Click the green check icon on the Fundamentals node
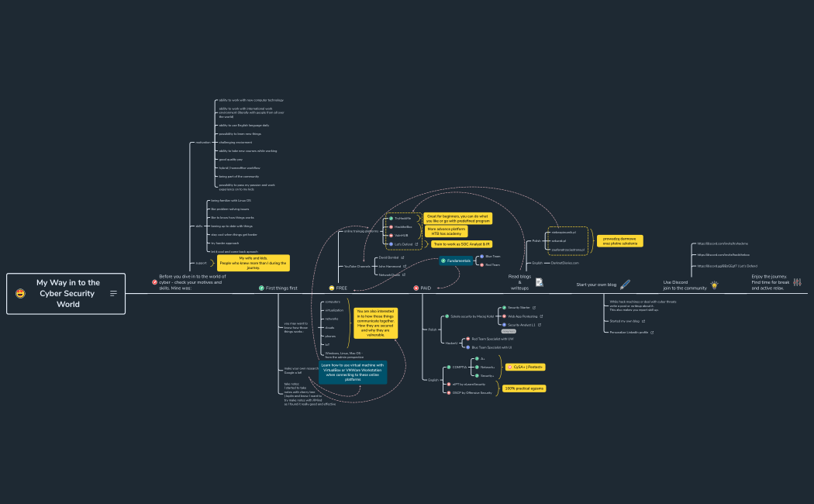Viewport: 814px width, 504px height. pos(443,261)
